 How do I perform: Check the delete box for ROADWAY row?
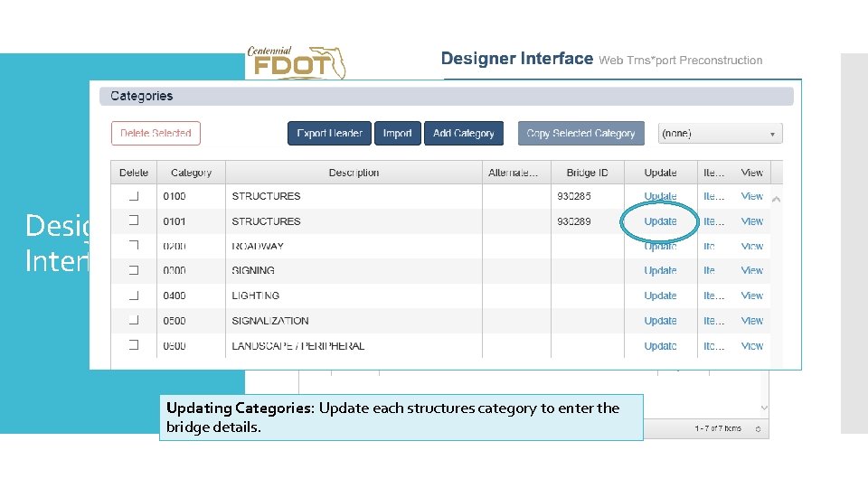(134, 245)
